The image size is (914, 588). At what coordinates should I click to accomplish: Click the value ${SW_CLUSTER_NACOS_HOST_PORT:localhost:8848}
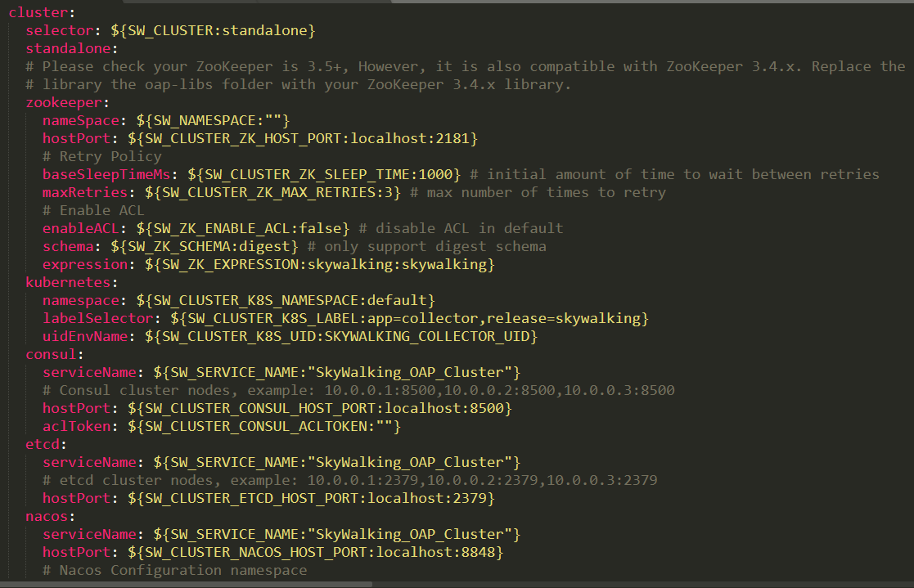coord(315,553)
